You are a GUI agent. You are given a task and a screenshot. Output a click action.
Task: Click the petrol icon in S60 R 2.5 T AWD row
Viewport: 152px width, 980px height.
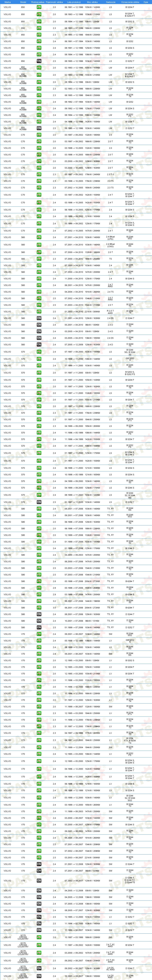click(39, 312)
